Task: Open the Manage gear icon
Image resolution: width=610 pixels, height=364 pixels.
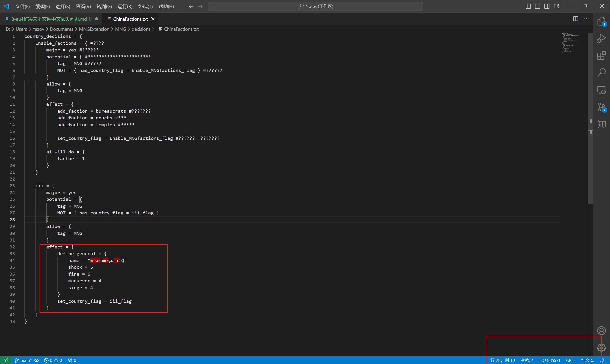Action: click(601, 348)
